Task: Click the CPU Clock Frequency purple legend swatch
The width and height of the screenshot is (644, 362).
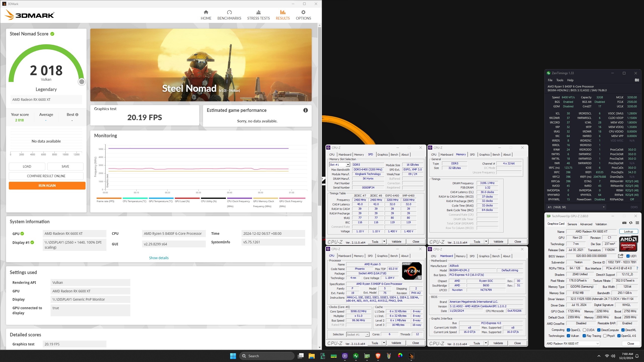Action: tap(239, 198)
